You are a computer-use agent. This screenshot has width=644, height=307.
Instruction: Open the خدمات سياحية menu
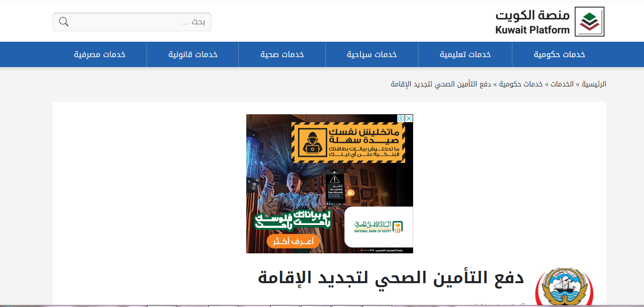pyautogui.click(x=371, y=54)
